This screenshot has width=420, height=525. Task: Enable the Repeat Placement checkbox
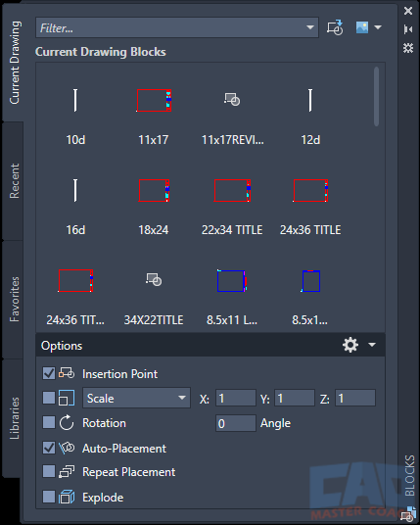(x=49, y=471)
